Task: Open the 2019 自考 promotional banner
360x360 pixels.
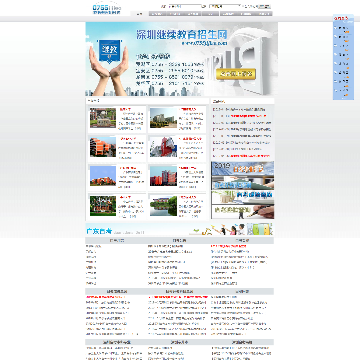Action: 243,168
